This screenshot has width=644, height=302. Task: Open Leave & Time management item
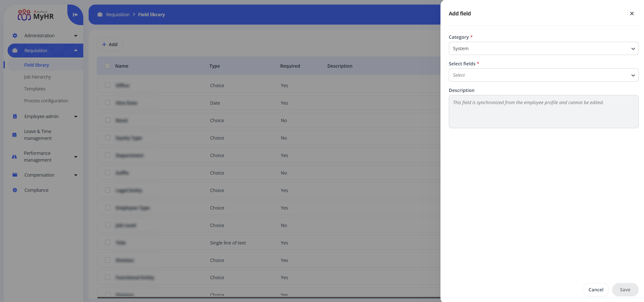click(38, 135)
